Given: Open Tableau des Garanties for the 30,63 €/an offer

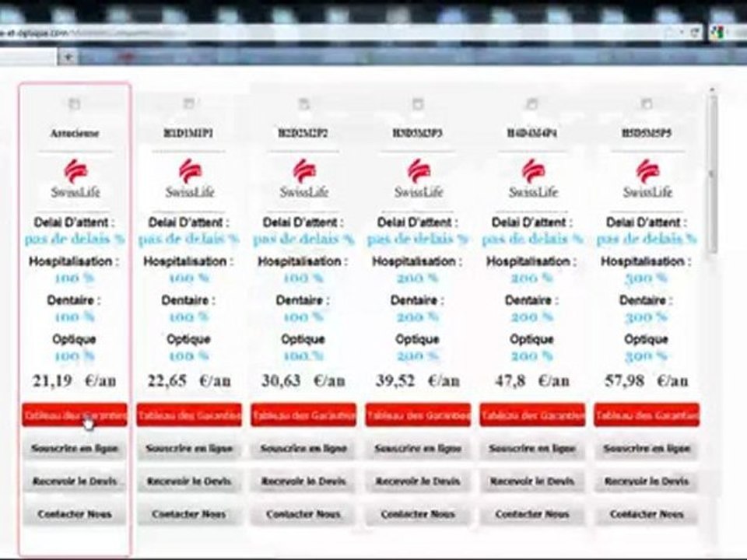Looking at the screenshot, I should (303, 415).
